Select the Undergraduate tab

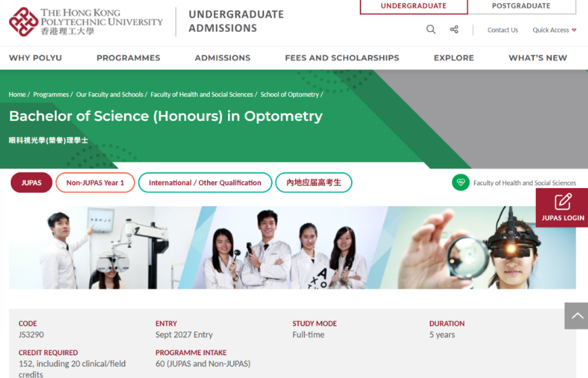pyautogui.click(x=413, y=6)
